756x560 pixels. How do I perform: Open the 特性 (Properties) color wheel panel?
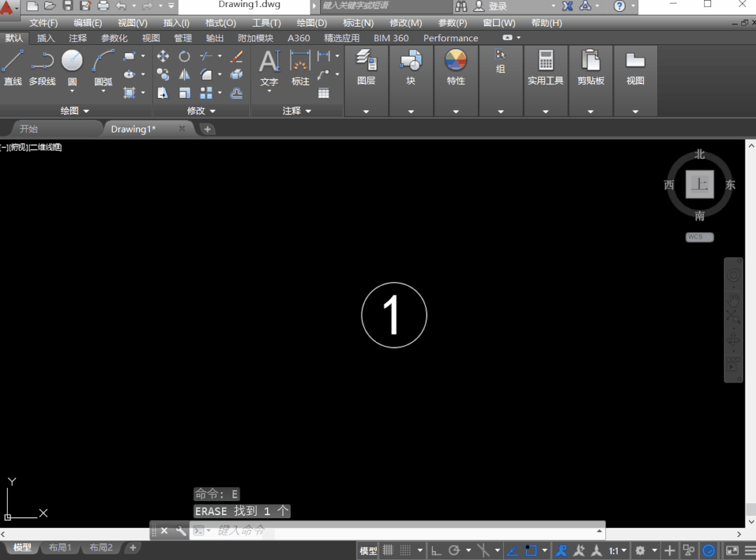(x=455, y=67)
